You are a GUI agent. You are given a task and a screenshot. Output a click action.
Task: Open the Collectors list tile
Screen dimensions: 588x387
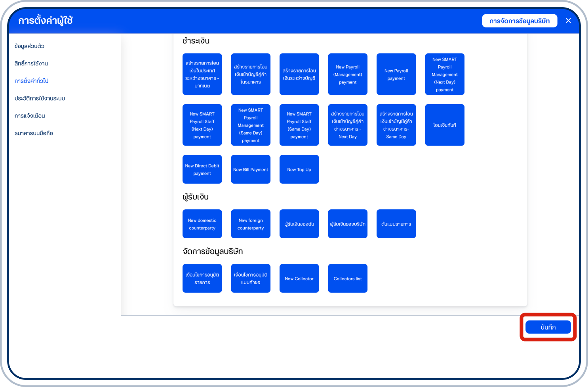point(347,279)
